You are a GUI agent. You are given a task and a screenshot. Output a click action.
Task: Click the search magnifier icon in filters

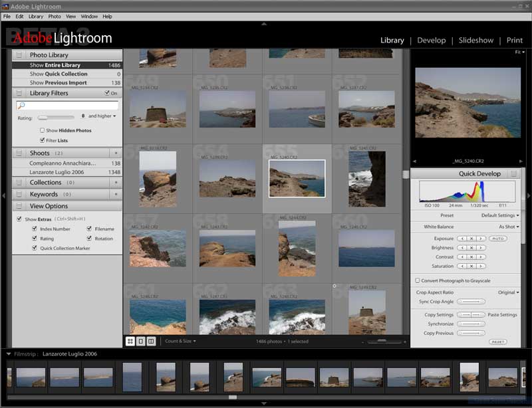pos(21,106)
